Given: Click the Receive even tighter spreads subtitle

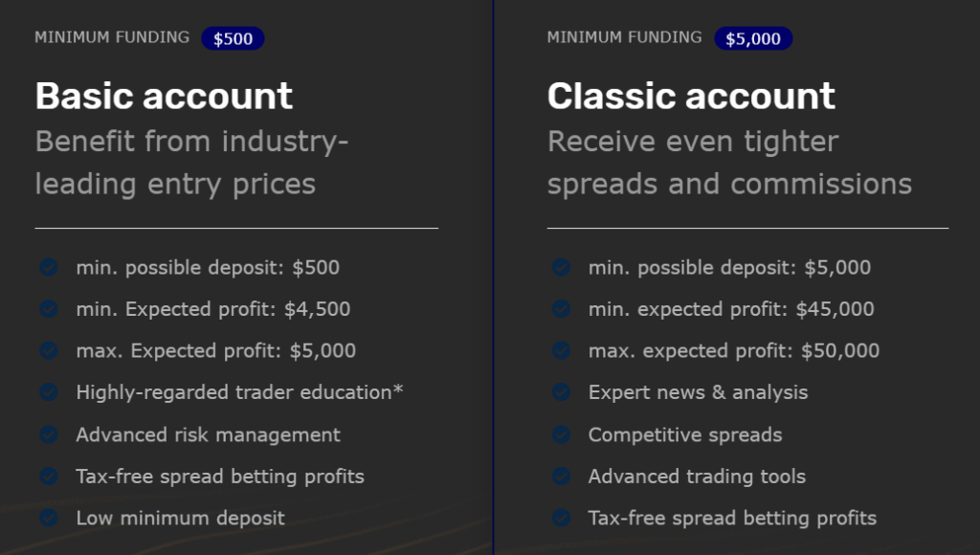Looking at the screenshot, I should pyautogui.click(x=729, y=163).
